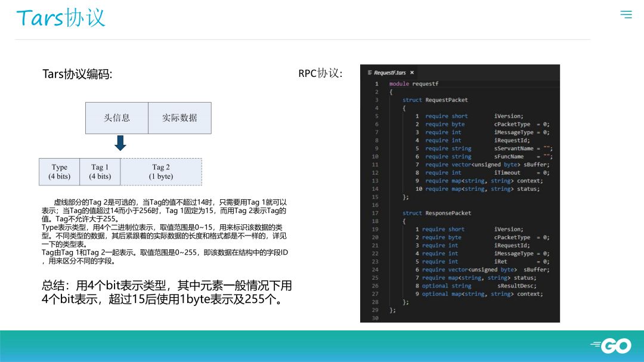Click the dashed Tag 2 (1 byte) cell
The image size is (644, 362).
pyautogui.click(x=161, y=172)
